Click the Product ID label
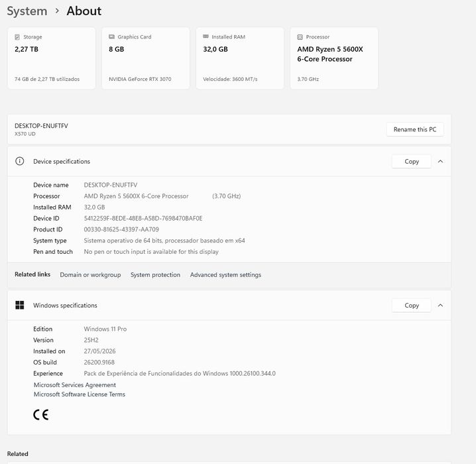The height and width of the screenshot is (464, 476). [48, 229]
